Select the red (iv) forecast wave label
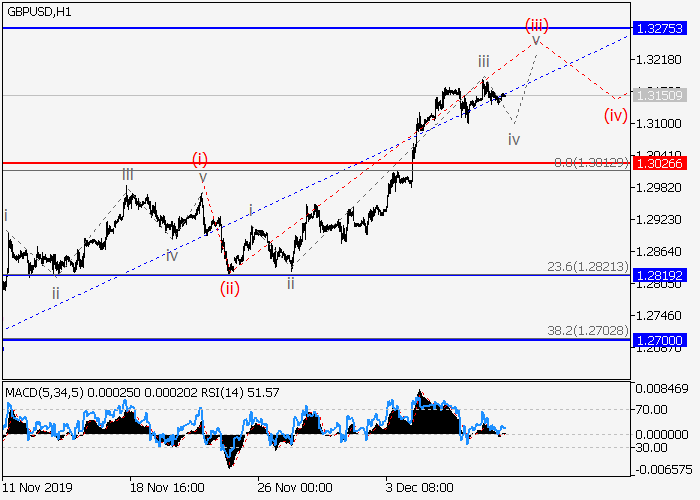Viewport: 700px width, 500px height. (614, 115)
